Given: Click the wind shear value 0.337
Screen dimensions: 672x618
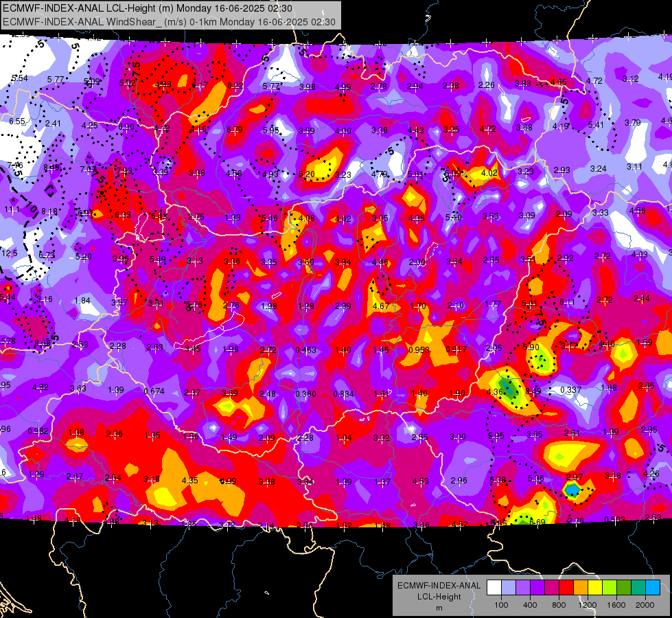Looking at the screenshot, I should click(x=570, y=390).
